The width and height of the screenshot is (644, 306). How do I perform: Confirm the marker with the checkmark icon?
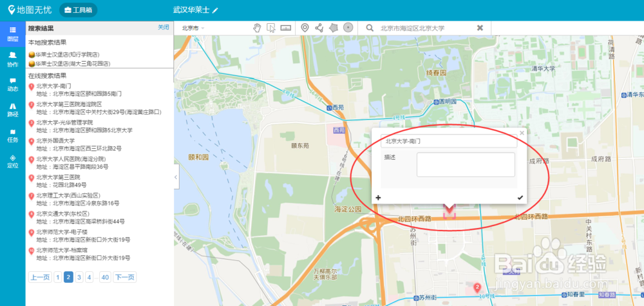click(x=520, y=198)
